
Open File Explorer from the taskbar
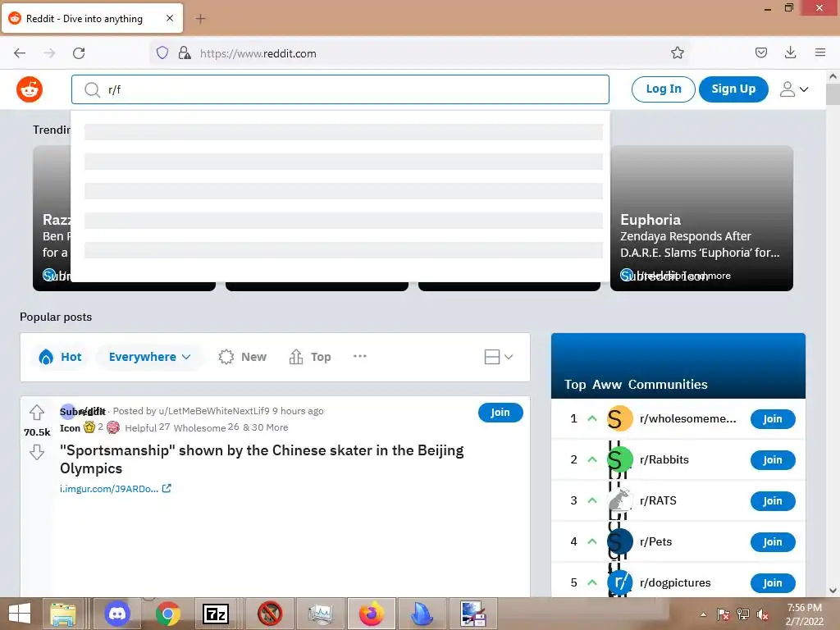click(63, 614)
